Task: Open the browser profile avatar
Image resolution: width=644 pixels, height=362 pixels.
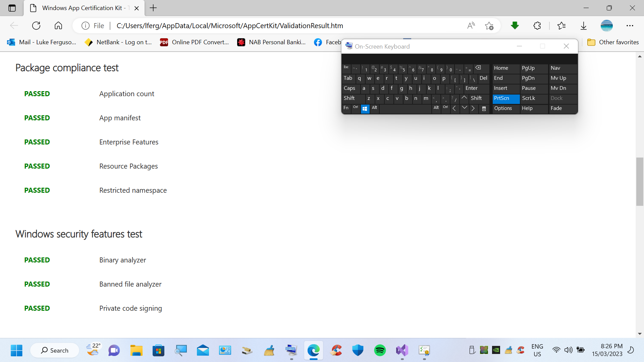Action: pyautogui.click(x=607, y=25)
